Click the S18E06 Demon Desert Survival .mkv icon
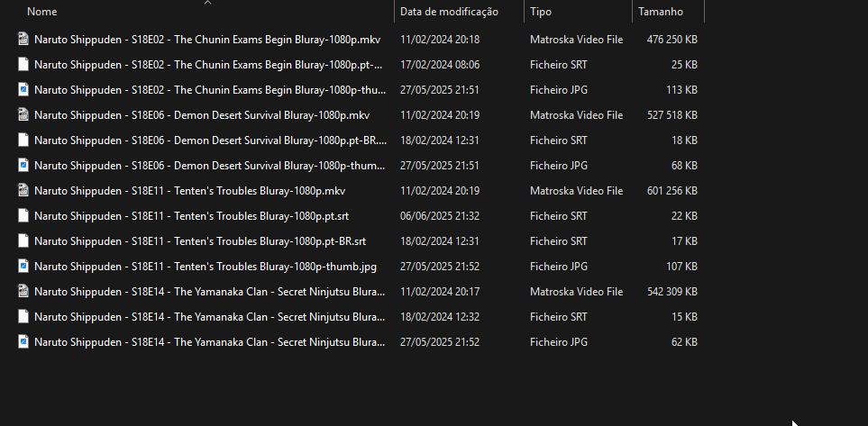This screenshot has height=426, width=868. tap(23, 115)
